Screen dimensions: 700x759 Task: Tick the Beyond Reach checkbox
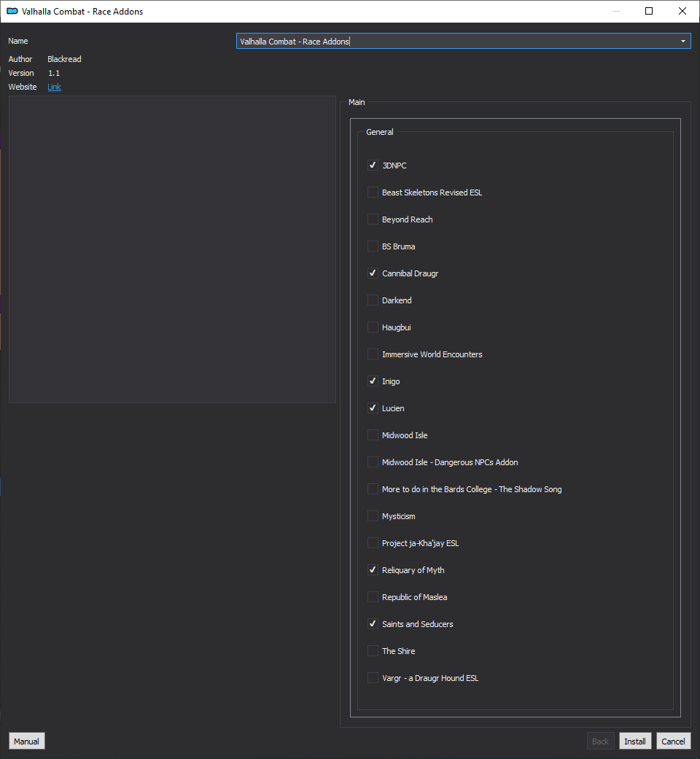tap(373, 219)
